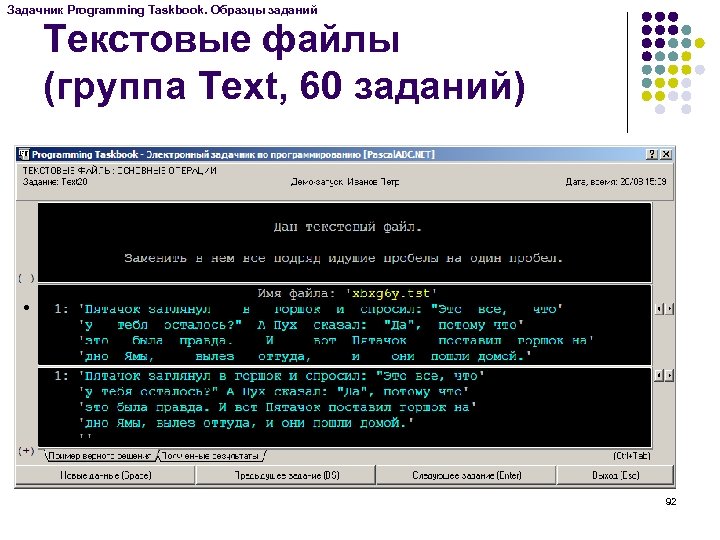Click the 'Дата, время' label
This screenshot has width=720, height=540.
click(x=616, y=182)
